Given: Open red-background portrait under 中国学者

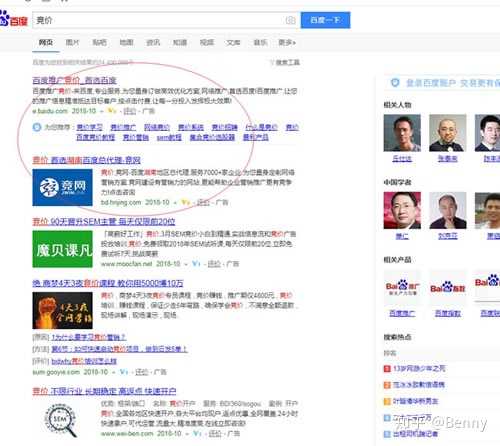Looking at the screenshot, I should [x=402, y=210].
